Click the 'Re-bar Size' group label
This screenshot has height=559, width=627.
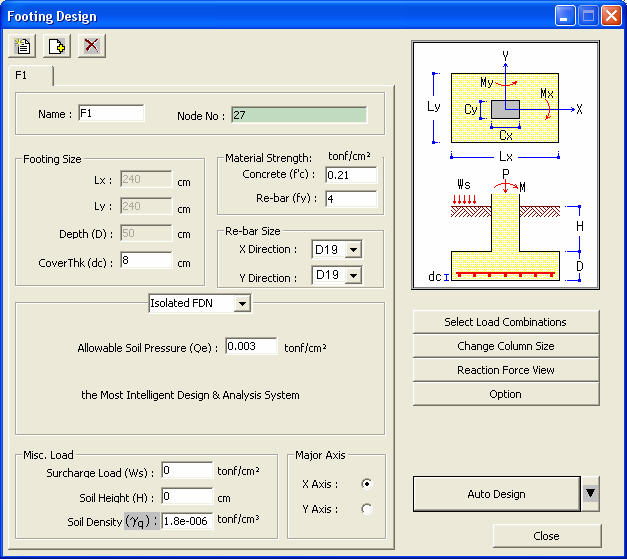[253, 231]
